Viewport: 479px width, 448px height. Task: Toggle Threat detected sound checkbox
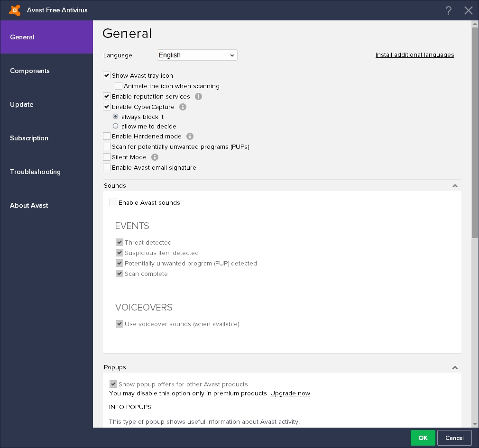120,242
